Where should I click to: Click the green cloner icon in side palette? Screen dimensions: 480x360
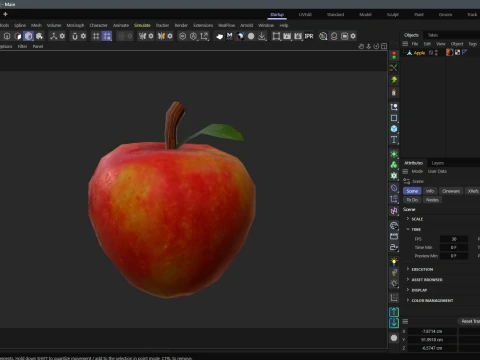coord(394,165)
